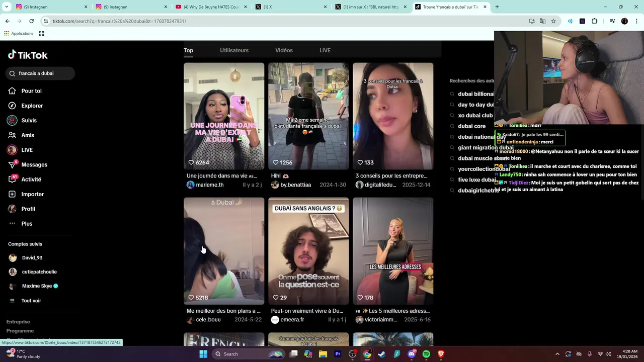Open the Brave browser taskbar icon

(x=441, y=354)
